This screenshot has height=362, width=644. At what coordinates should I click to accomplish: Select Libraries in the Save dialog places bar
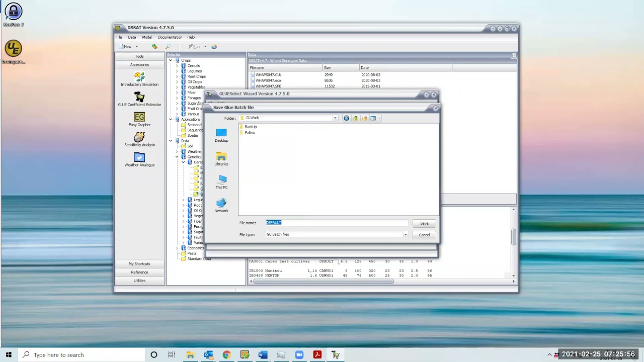(221, 159)
